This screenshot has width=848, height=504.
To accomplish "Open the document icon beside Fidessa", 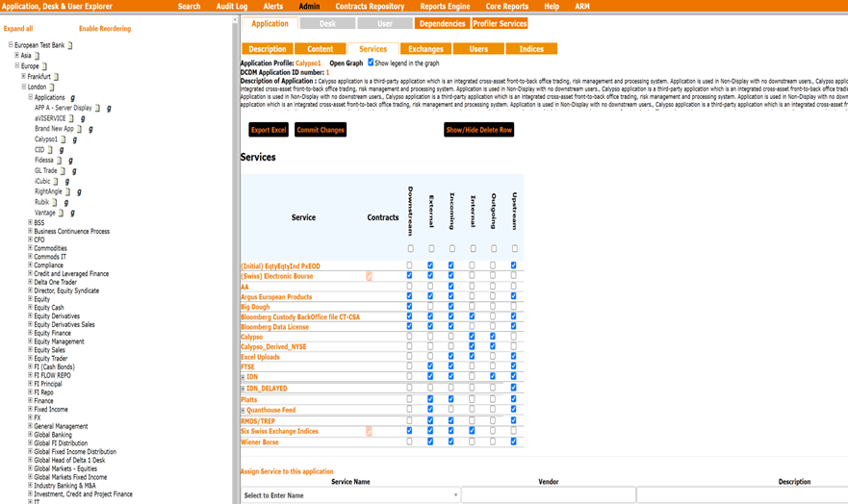I will [x=59, y=161].
